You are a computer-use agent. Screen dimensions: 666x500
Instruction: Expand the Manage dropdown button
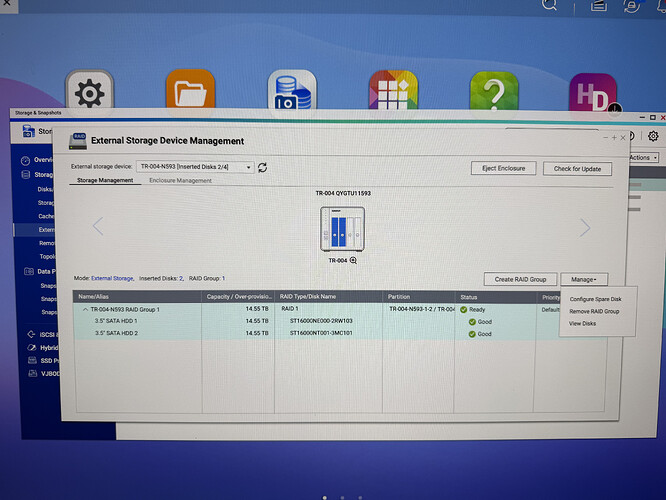(x=584, y=280)
